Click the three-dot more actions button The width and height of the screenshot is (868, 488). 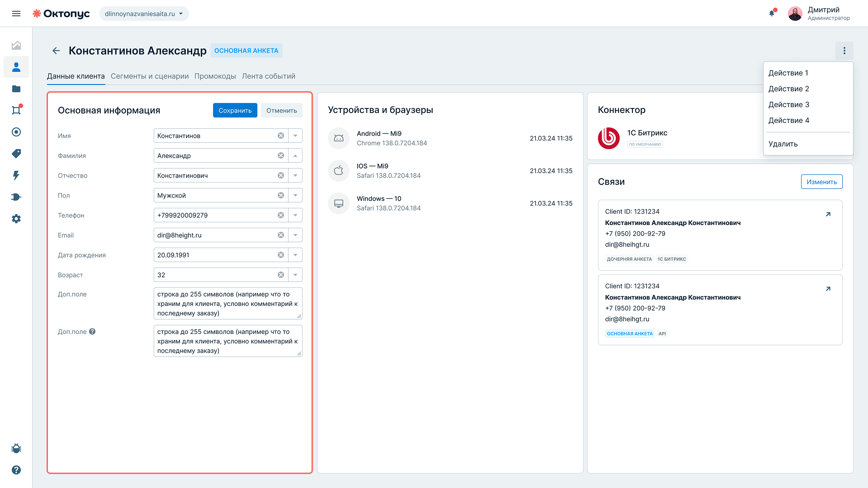pyautogui.click(x=844, y=51)
